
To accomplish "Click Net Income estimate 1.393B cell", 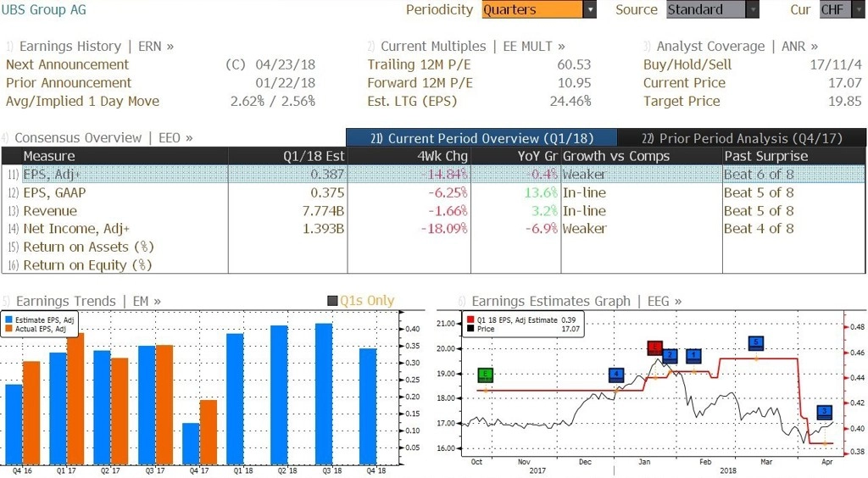I will click(x=323, y=229).
